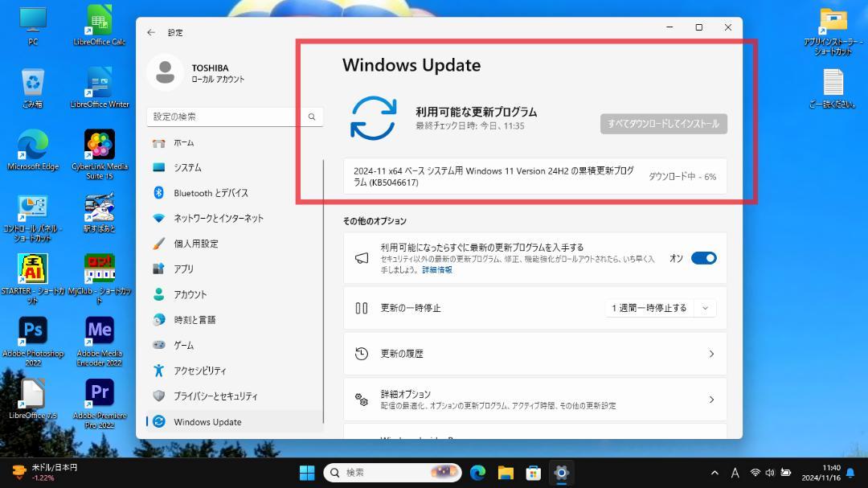The height and width of the screenshot is (488, 868).
Task: Open the yen exchange rate taskbar widget
Action: (45, 473)
